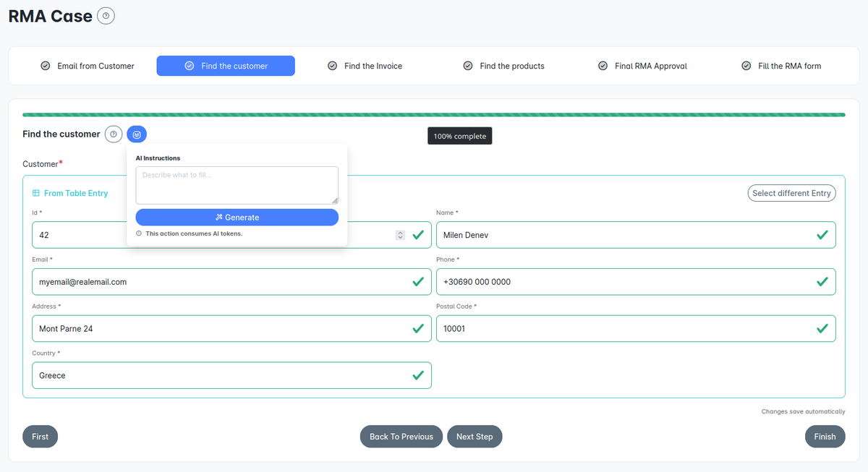Click the Generate button

(237, 217)
